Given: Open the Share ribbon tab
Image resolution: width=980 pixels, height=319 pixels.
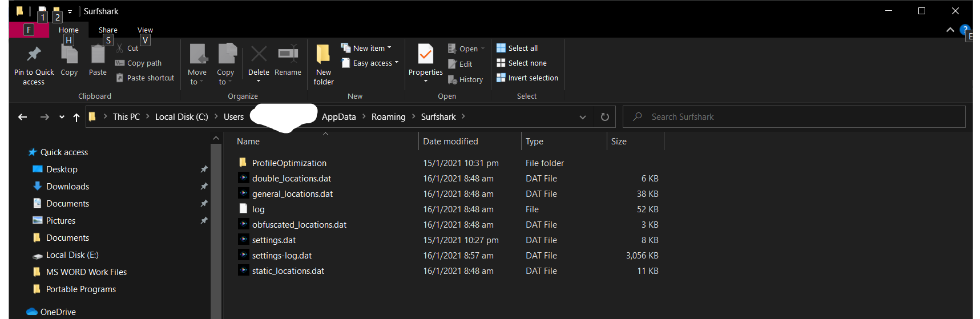Looking at the screenshot, I should [x=108, y=30].
